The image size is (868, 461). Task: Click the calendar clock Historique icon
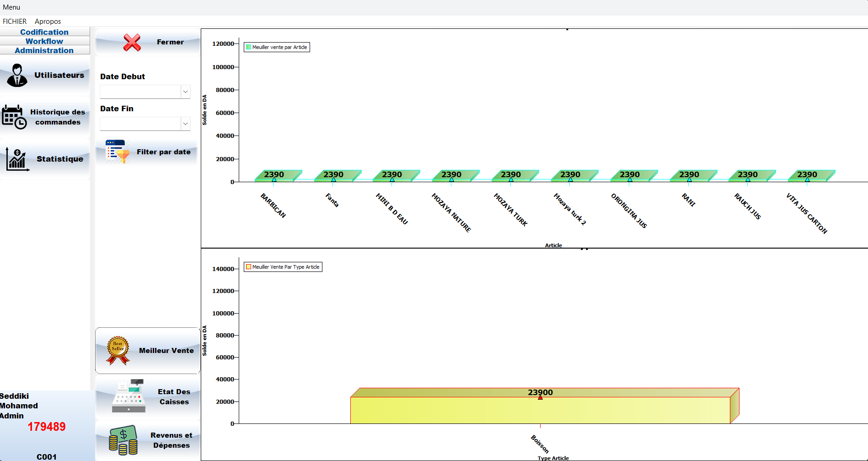[x=14, y=117]
